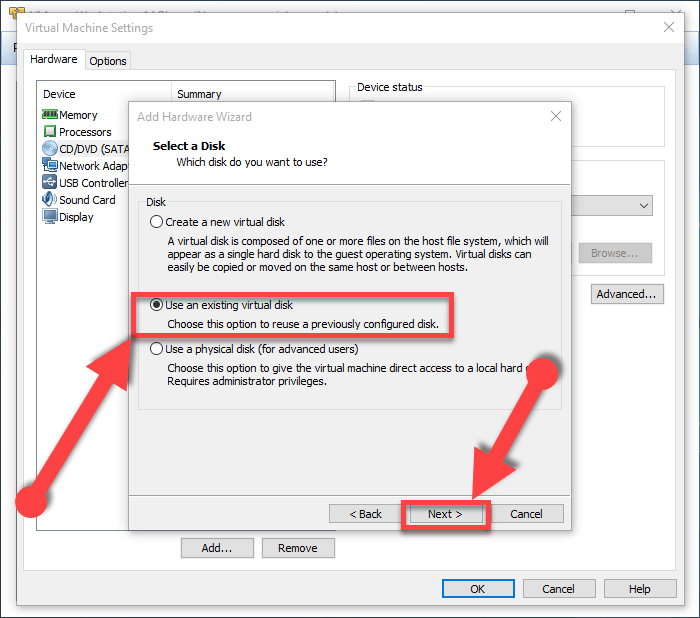Click Next in the wizard
This screenshot has height=618, width=700.
[445, 514]
